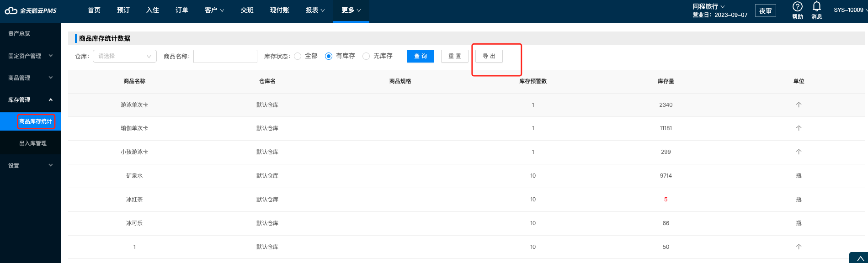Viewport: 868px width, 263px height.
Task: Open the 交班 menu item
Action: (247, 10)
